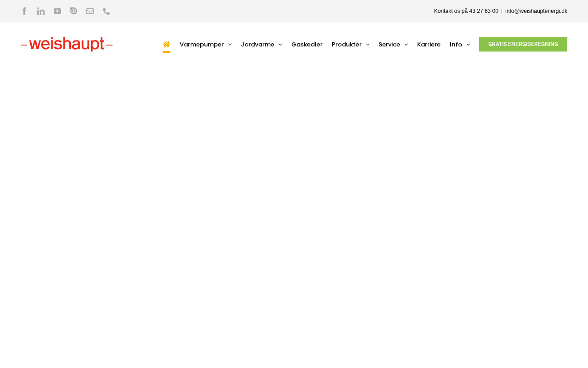Expand the Varmepumper submenu chevron
The width and height of the screenshot is (588, 368).
pos(230,45)
